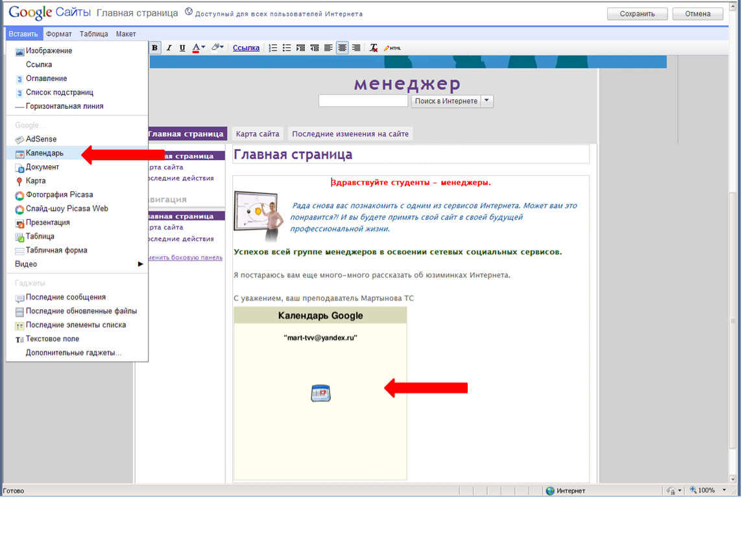The image size is (746, 560).
Task: Select the calendar icon in the Календарь Google gadget
Action: [x=320, y=393]
